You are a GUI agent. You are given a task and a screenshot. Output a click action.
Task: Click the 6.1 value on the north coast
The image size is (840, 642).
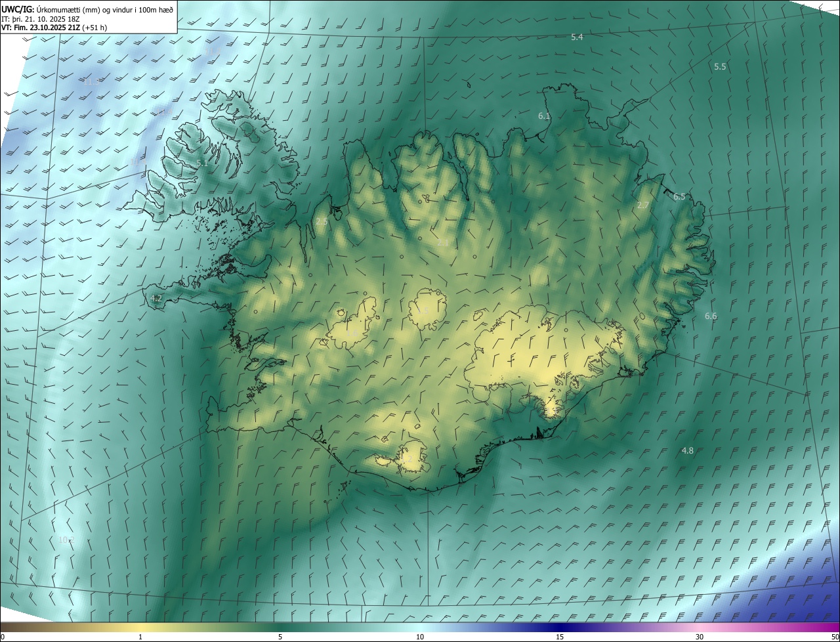click(x=544, y=116)
